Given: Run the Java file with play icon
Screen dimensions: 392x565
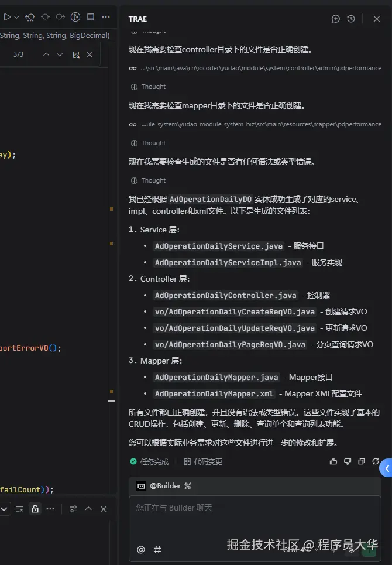Looking at the screenshot, I should (x=7, y=17).
